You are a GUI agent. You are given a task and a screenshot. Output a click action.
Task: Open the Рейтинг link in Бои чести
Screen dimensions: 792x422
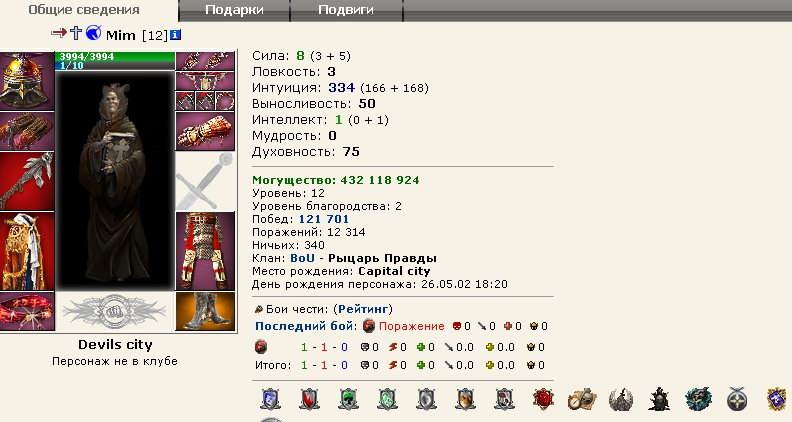363,309
